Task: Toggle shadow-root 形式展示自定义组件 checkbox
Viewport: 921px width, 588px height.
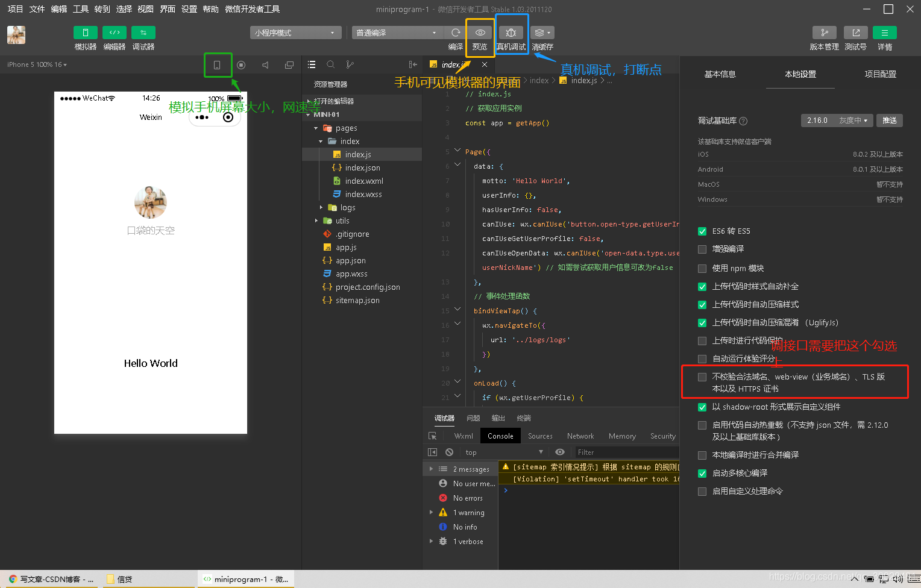Action: (x=702, y=407)
